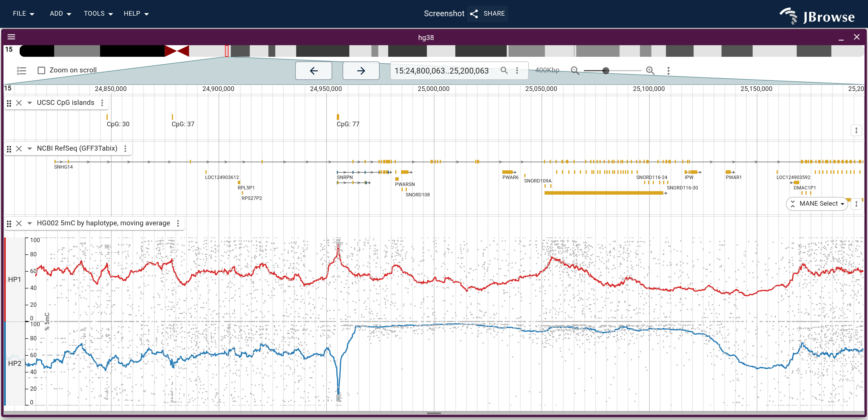This screenshot has width=868, height=420.
Task: Close the NCBI RefSeq track
Action: point(19,148)
